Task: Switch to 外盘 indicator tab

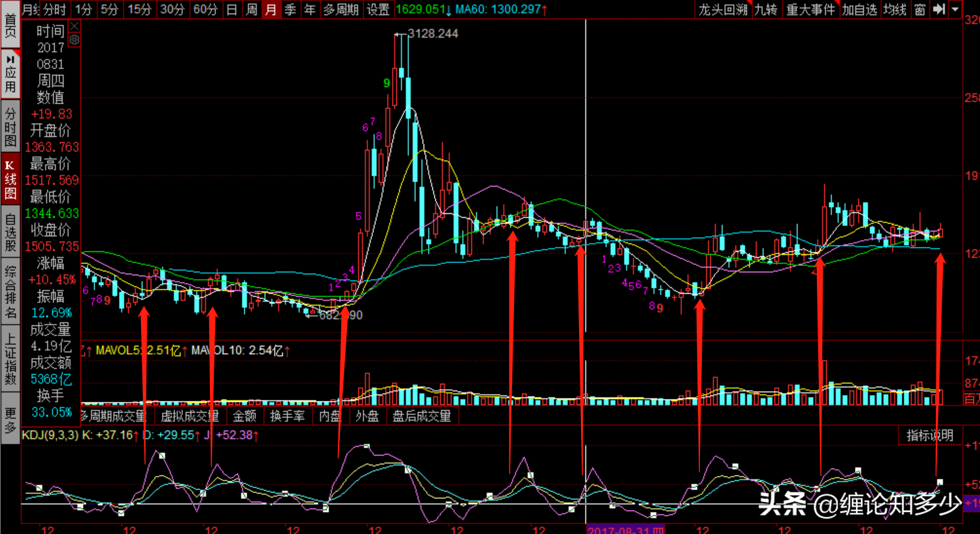Action: point(367,416)
